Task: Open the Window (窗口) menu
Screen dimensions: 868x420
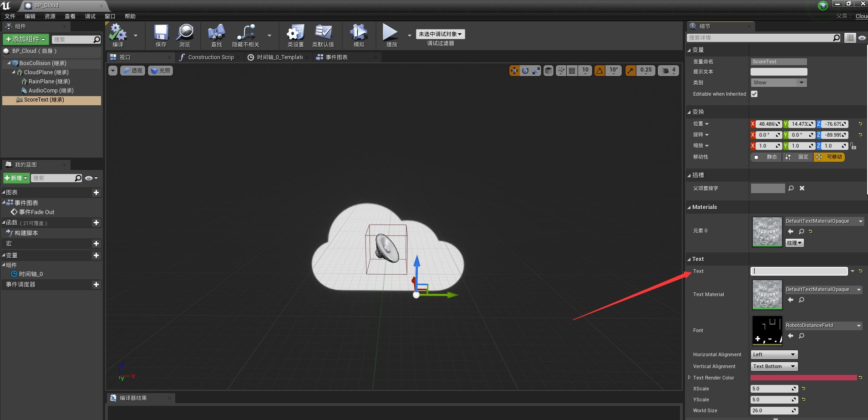Action: [x=110, y=16]
